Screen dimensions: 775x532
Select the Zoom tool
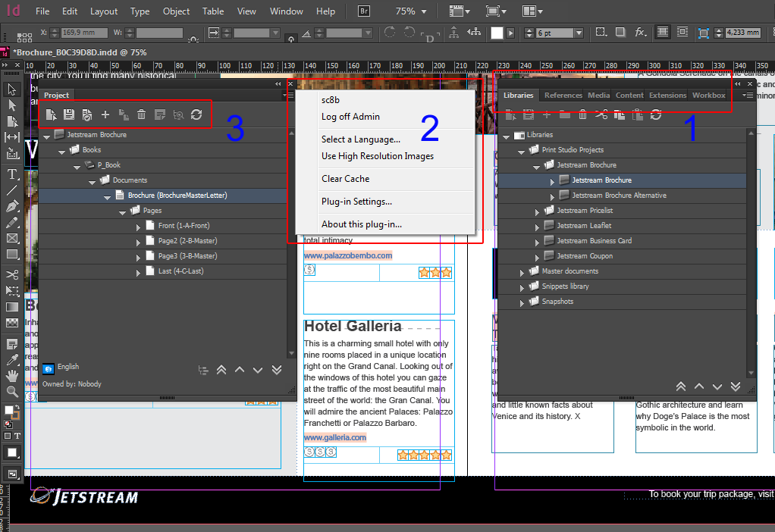click(x=12, y=392)
